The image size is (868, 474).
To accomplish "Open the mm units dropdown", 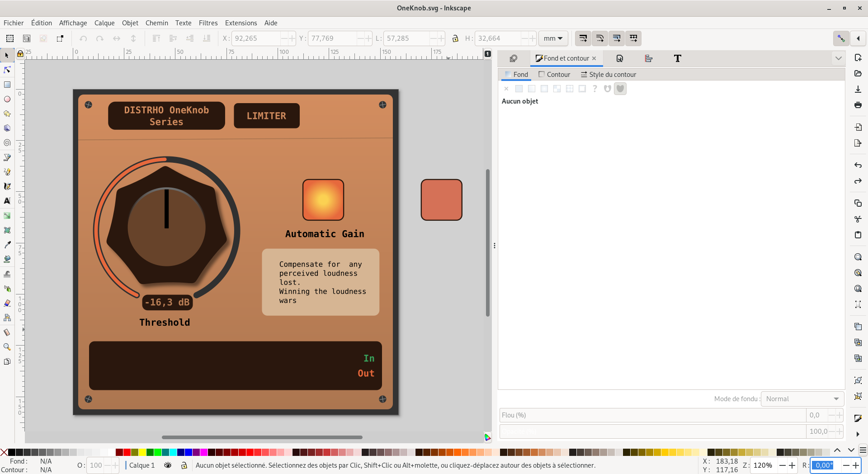I will click(553, 38).
